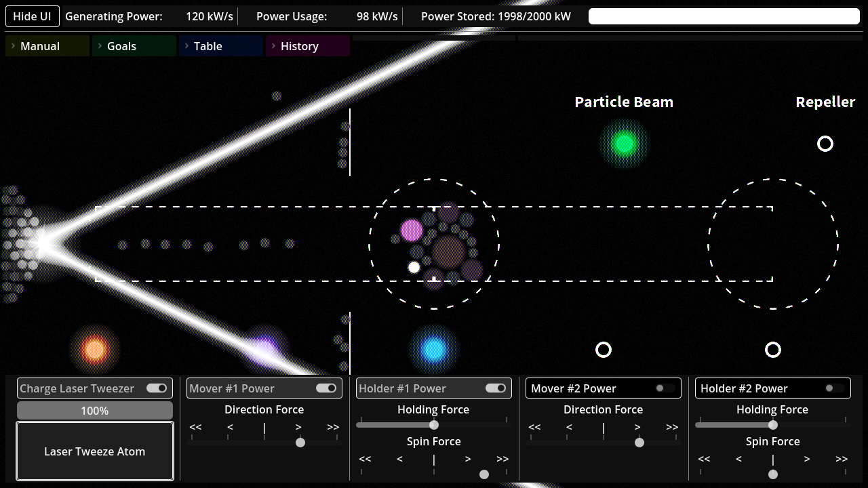Image resolution: width=868 pixels, height=488 pixels.
Task: Click the glowing red orb
Action: pyautogui.click(x=95, y=350)
